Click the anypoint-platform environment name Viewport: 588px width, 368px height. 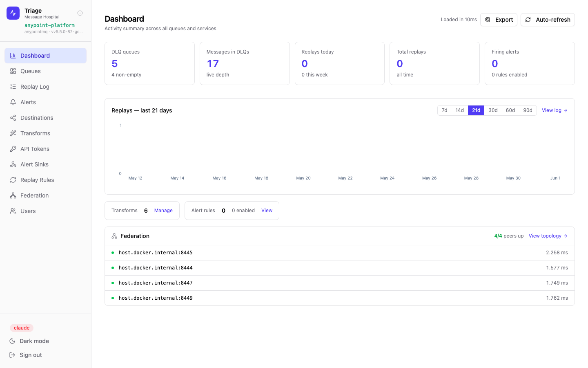point(49,25)
